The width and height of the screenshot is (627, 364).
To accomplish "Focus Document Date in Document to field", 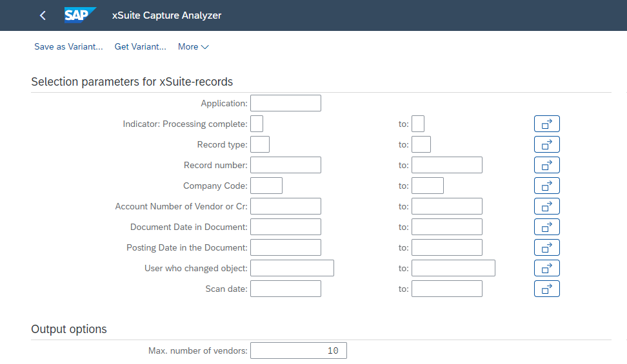I will (446, 227).
